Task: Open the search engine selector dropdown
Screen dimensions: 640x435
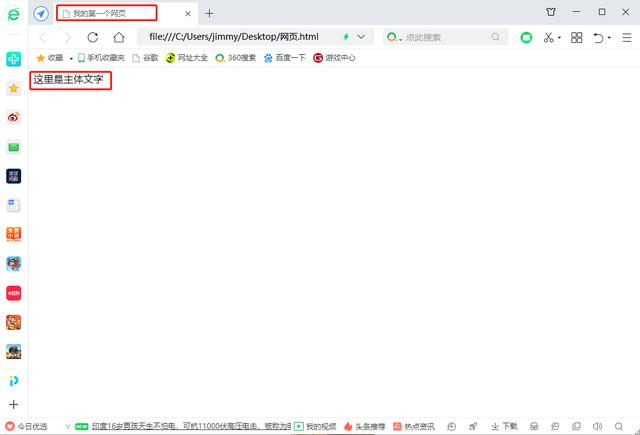Action: (394, 38)
